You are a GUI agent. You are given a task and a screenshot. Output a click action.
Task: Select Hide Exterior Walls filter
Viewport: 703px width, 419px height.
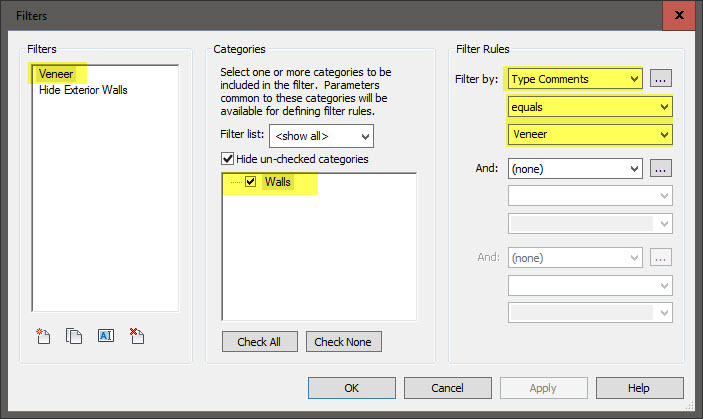point(82,90)
